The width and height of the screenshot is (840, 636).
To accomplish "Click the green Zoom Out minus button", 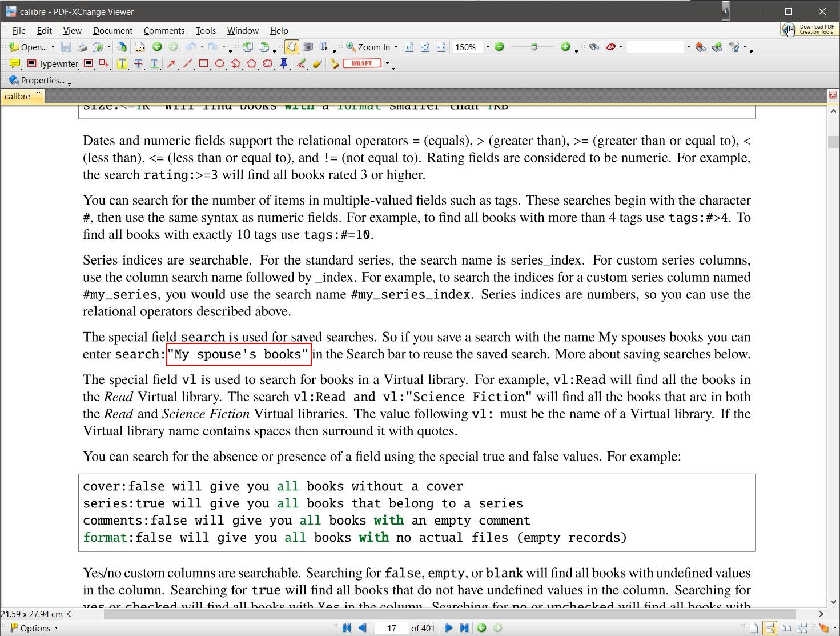I will (x=500, y=47).
